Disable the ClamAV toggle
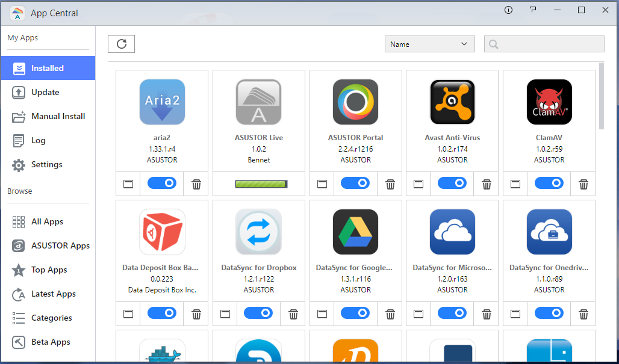Image resolution: width=619 pixels, height=364 pixels. tap(549, 183)
